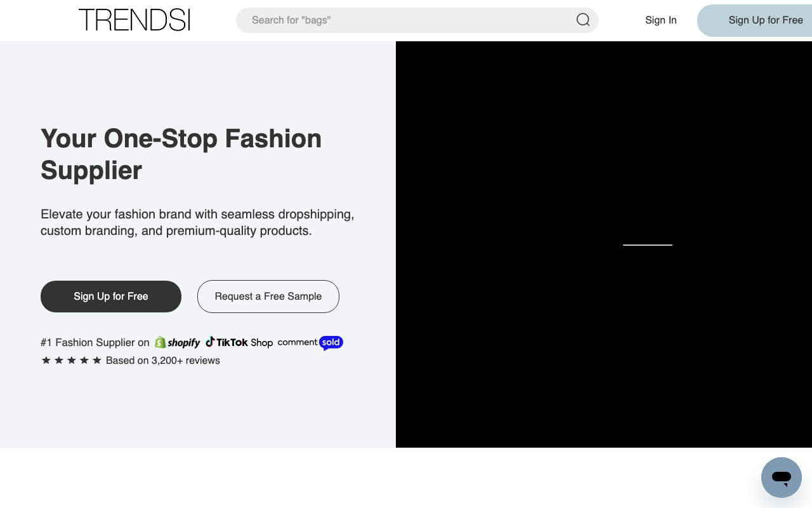Screen dimensions: 812x508
Task: Select the search magnifier icon
Action: pos(583,20)
